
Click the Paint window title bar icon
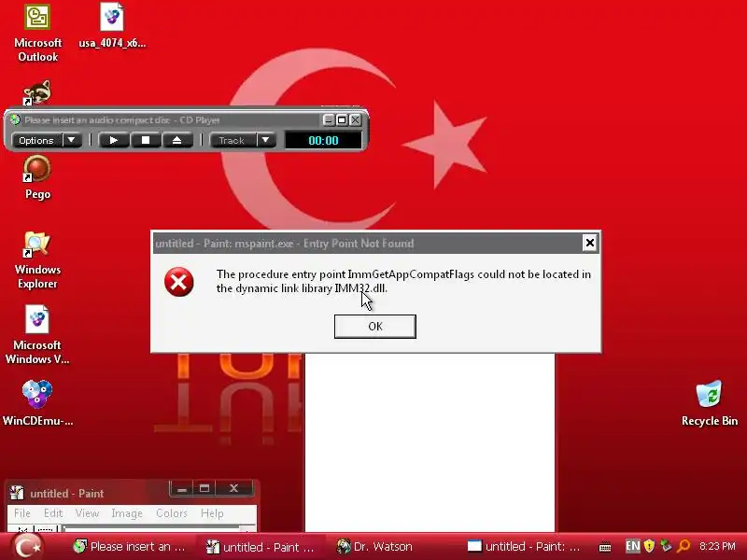point(17,493)
